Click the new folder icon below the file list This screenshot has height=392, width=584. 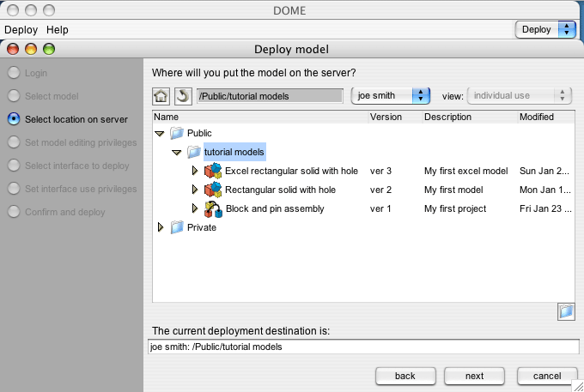click(566, 311)
